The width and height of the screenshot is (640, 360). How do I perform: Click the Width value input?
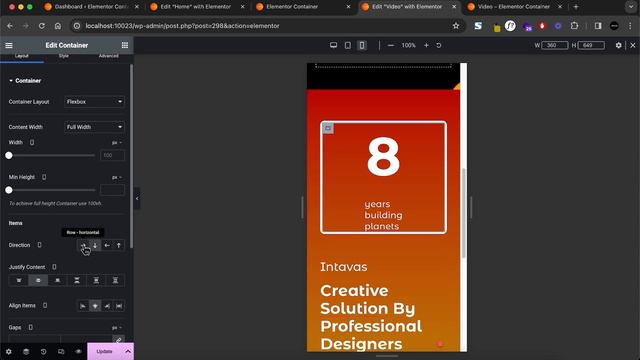(x=112, y=156)
